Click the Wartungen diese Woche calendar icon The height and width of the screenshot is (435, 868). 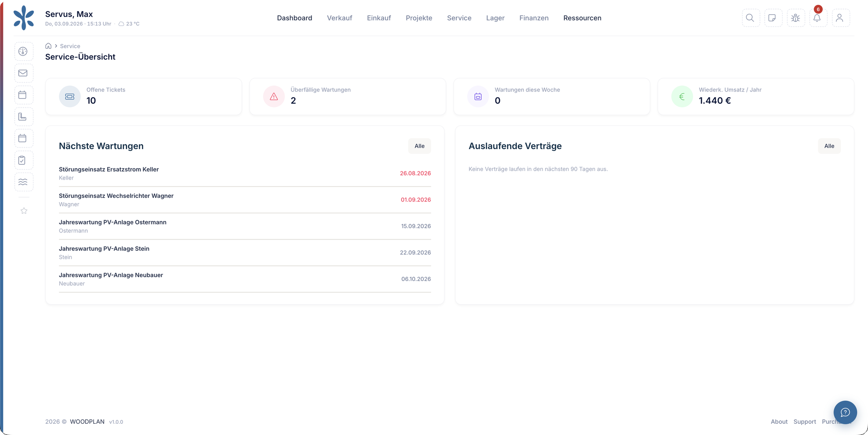tap(478, 97)
